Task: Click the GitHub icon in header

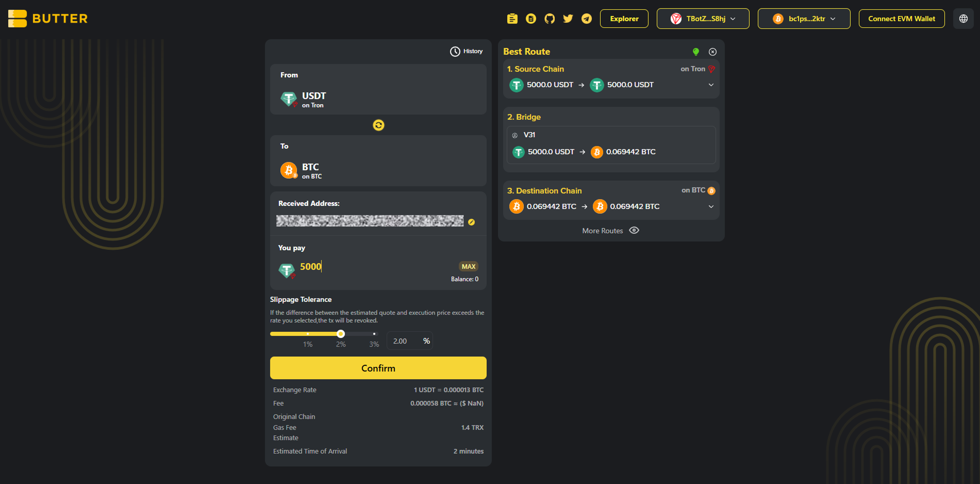Action: pos(549,19)
